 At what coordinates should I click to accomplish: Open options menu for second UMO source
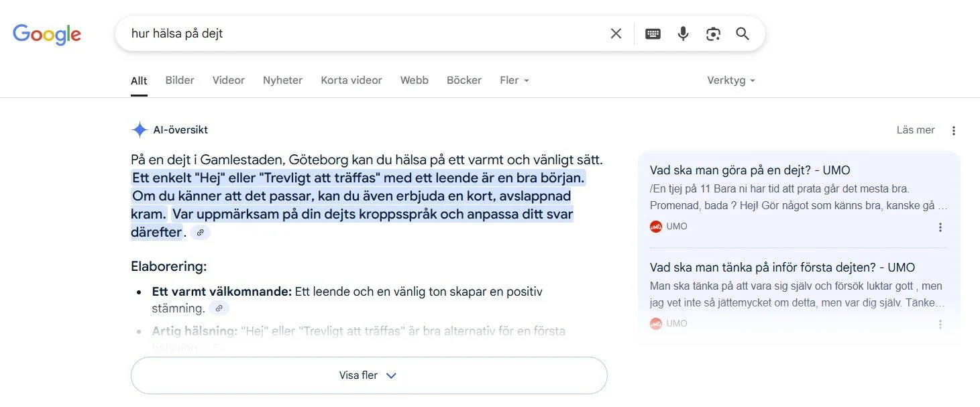click(940, 325)
